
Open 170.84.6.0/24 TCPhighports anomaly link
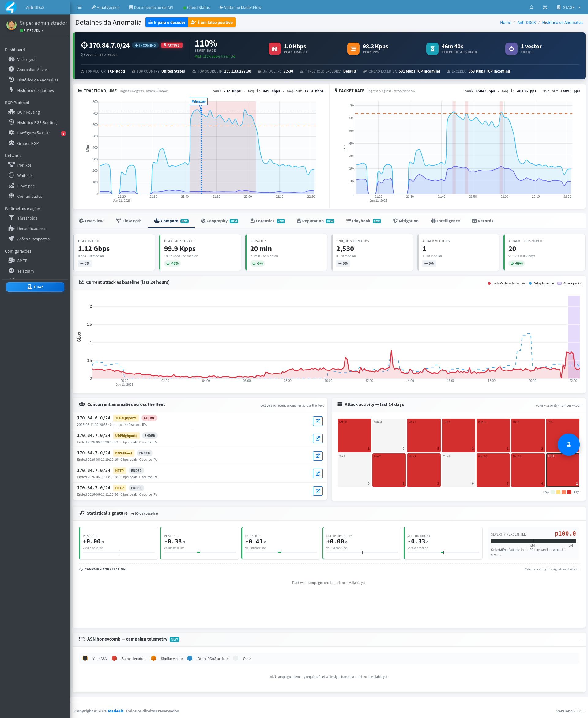click(x=318, y=421)
